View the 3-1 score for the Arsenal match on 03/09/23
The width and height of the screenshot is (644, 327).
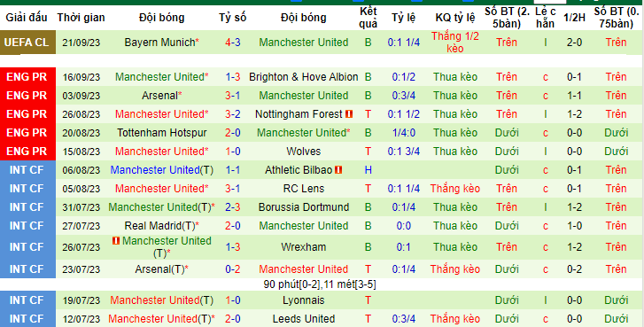tap(232, 96)
